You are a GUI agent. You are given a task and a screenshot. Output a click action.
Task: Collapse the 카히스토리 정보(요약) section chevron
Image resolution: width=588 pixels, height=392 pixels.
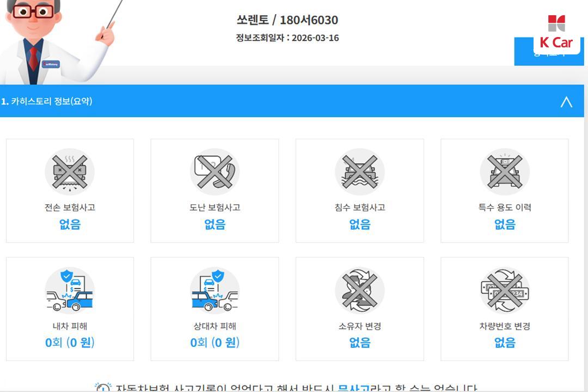566,101
